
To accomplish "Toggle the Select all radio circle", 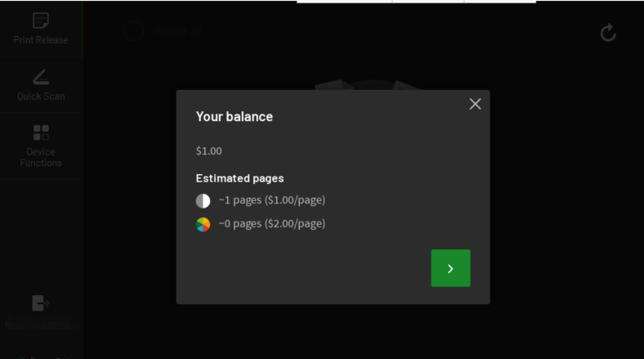I will [134, 31].
